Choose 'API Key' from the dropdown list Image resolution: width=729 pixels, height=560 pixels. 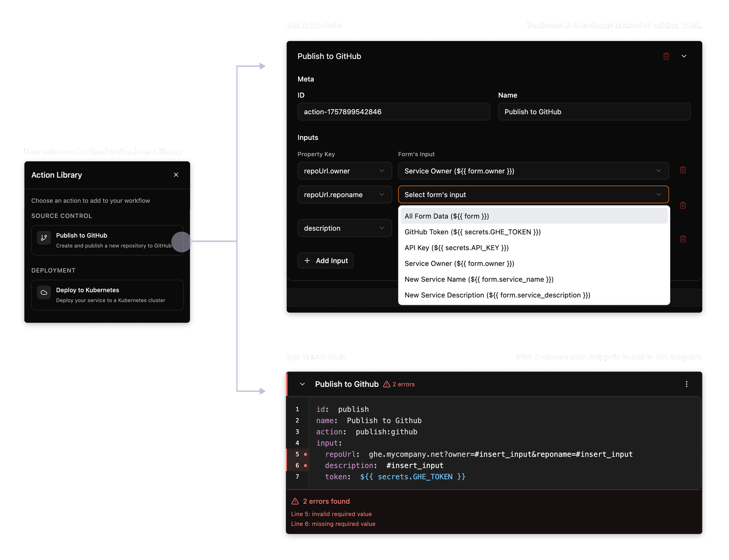pyautogui.click(x=534, y=248)
